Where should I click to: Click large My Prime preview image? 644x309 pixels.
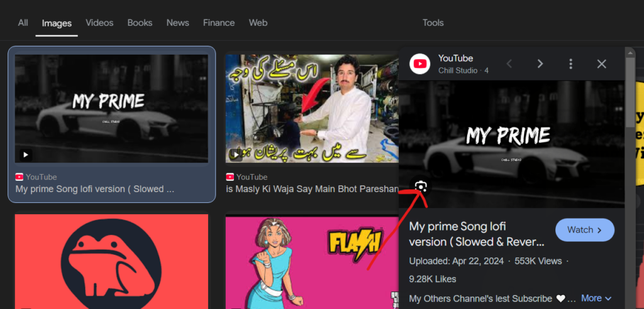pyautogui.click(x=512, y=144)
